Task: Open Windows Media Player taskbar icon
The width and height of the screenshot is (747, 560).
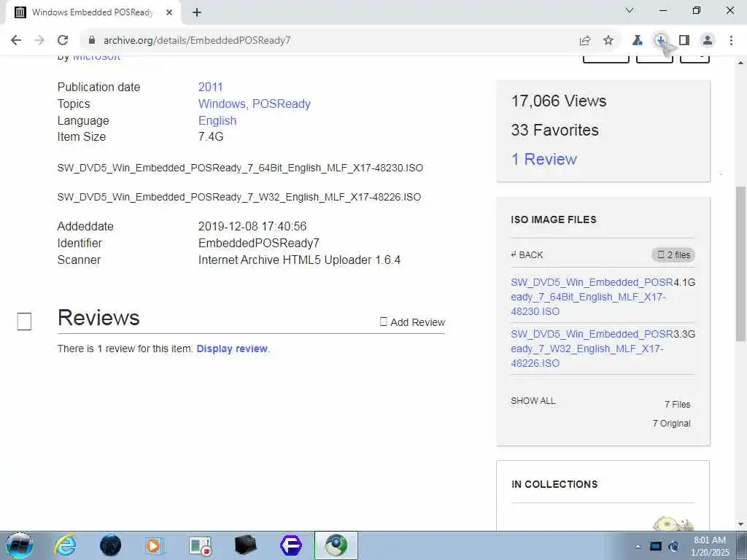Action: [155, 545]
